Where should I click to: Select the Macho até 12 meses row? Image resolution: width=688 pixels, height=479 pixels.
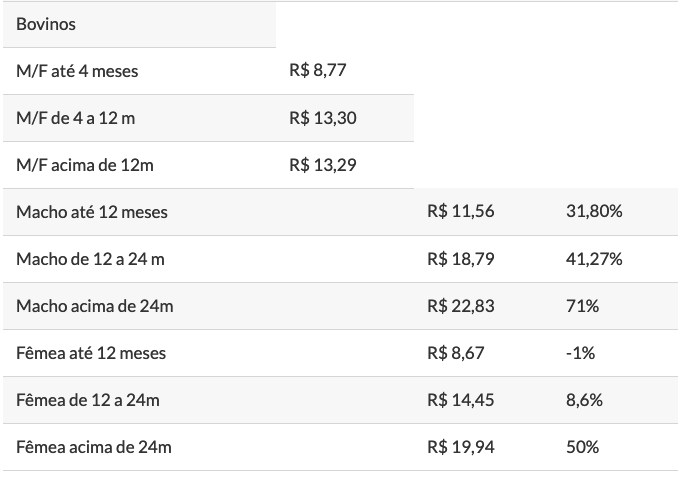340,212
